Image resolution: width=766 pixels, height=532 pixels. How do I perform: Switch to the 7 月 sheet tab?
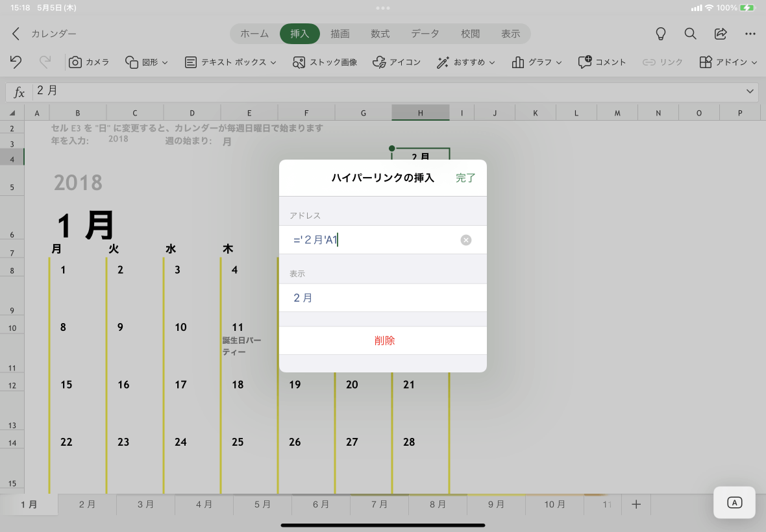[x=380, y=505]
